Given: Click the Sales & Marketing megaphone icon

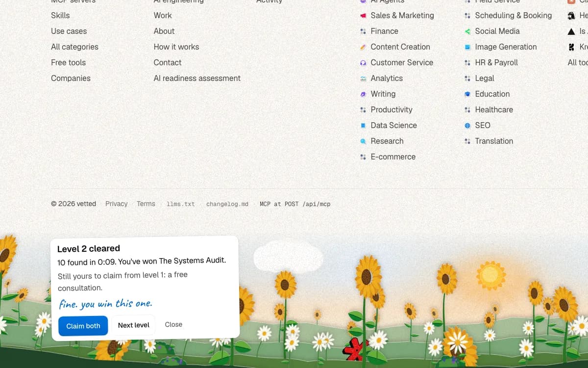Looking at the screenshot, I should [363, 16].
